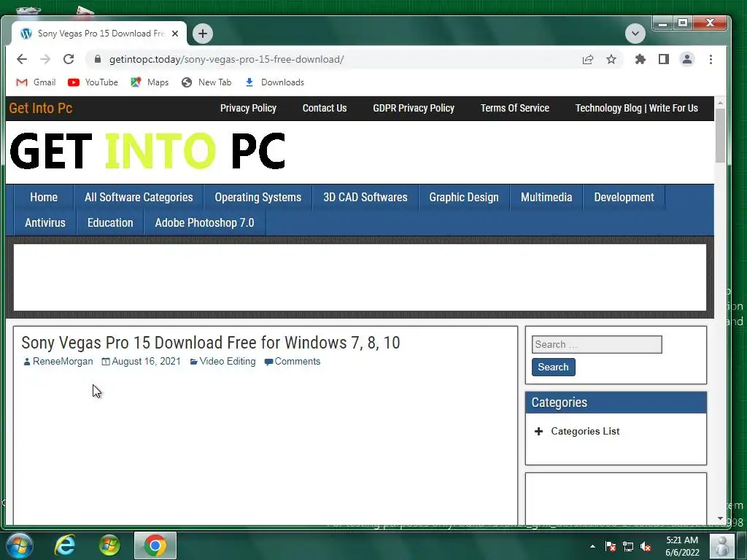Click the Categories List label
747x560 pixels.
pyautogui.click(x=585, y=432)
